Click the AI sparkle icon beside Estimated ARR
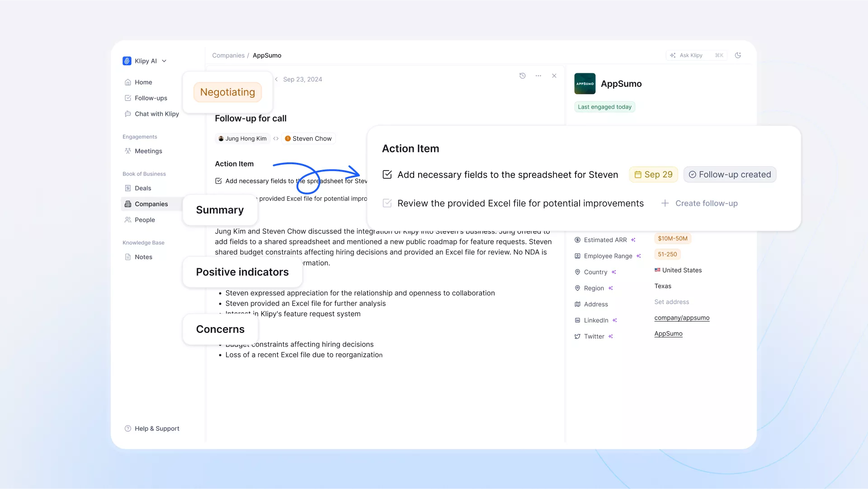 coord(633,240)
